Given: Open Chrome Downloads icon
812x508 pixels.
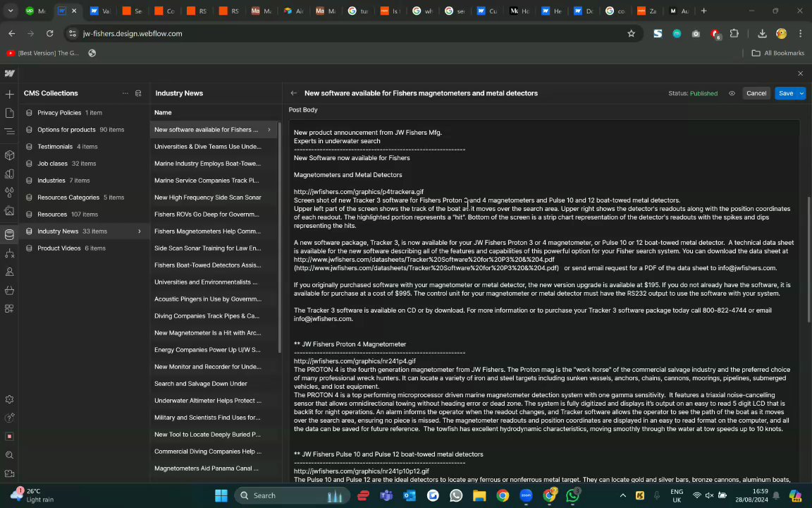Looking at the screenshot, I should pos(762,34).
